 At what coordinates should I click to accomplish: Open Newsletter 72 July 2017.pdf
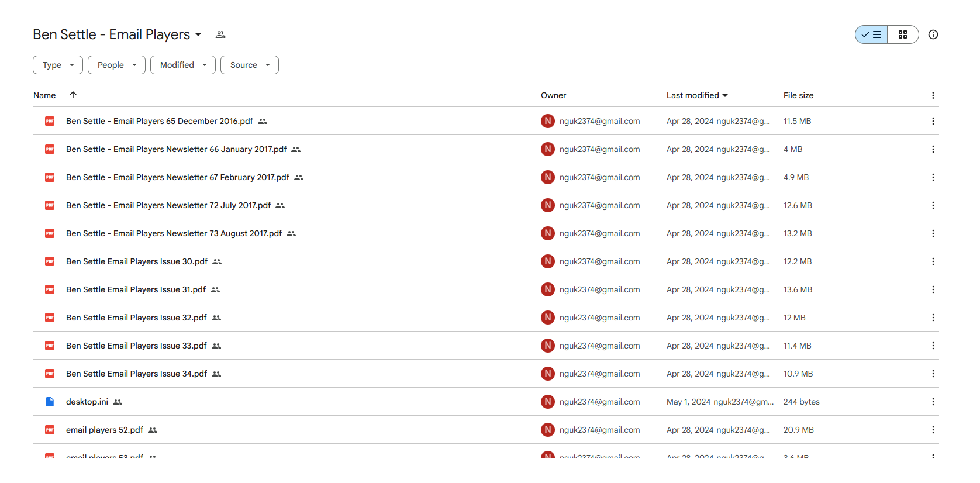point(168,205)
